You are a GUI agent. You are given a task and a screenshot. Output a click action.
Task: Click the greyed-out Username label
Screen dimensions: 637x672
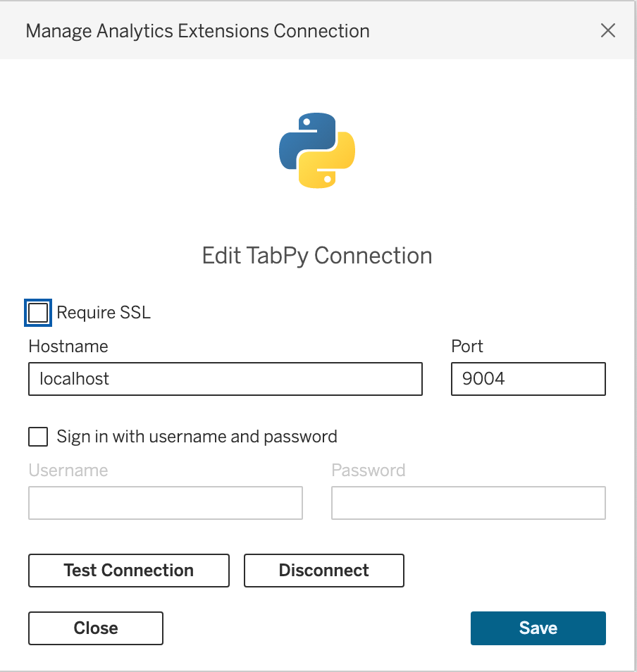point(68,470)
